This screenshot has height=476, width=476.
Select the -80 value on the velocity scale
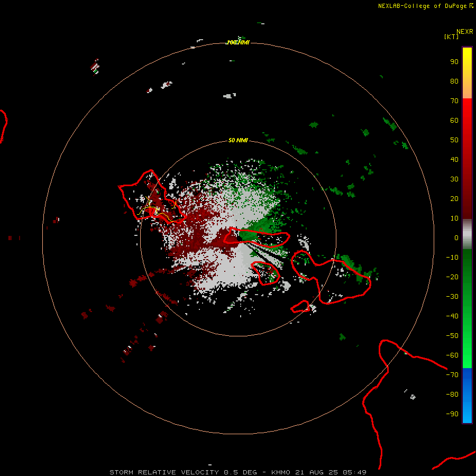pyautogui.click(x=452, y=395)
